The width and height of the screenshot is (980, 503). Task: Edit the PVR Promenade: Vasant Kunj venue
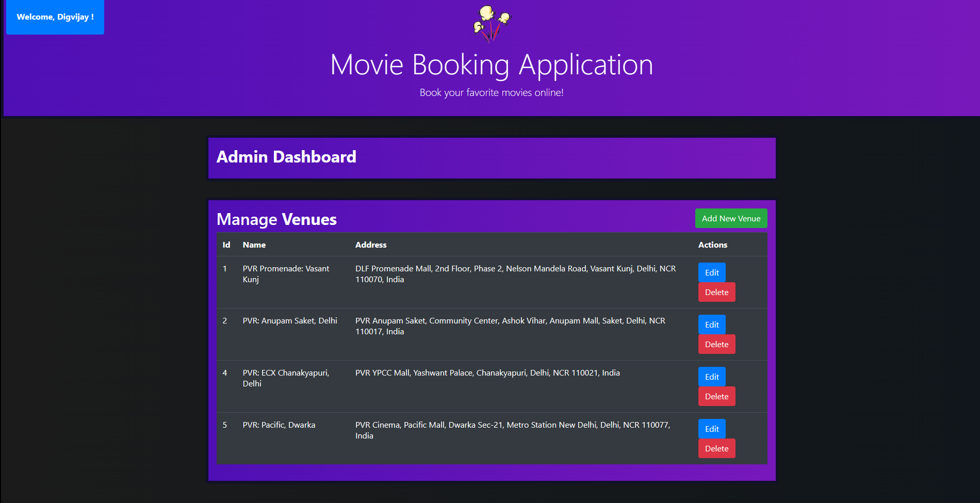pyautogui.click(x=711, y=272)
